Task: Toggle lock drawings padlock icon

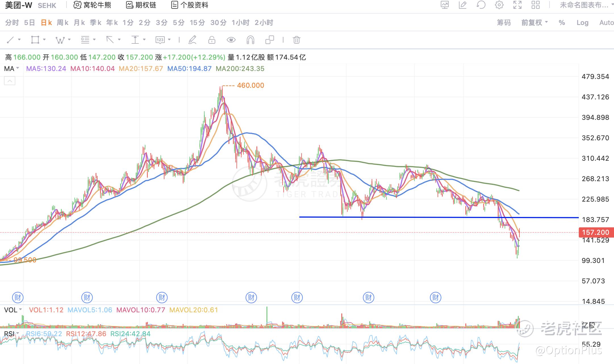Action: (212, 40)
